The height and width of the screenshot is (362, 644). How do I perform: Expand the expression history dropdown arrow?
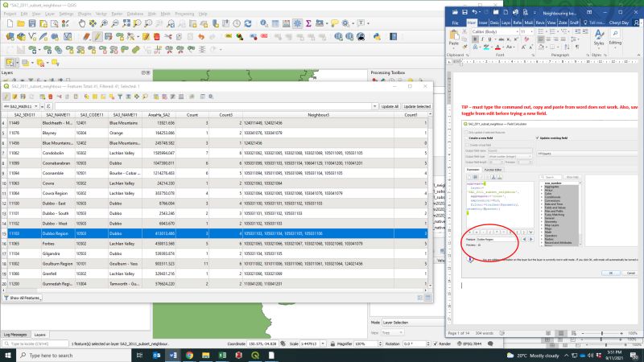click(374, 106)
